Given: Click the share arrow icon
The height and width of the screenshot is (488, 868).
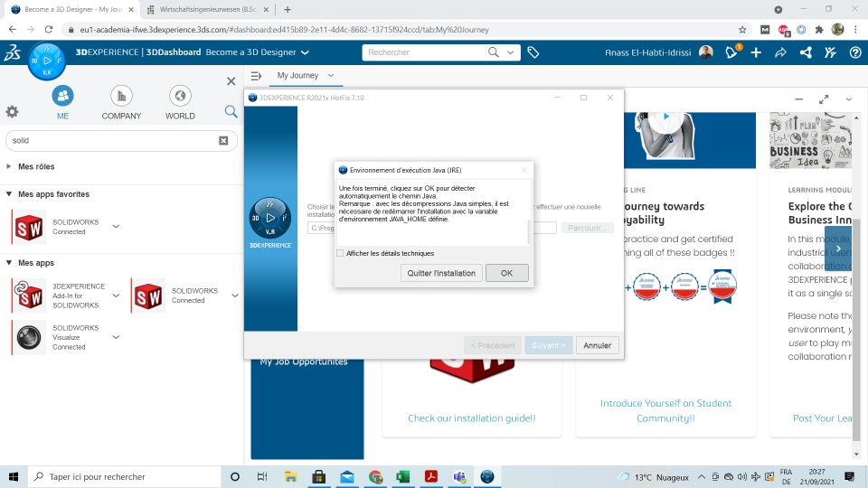Looking at the screenshot, I should pyautogui.click(x=780, y=52).
